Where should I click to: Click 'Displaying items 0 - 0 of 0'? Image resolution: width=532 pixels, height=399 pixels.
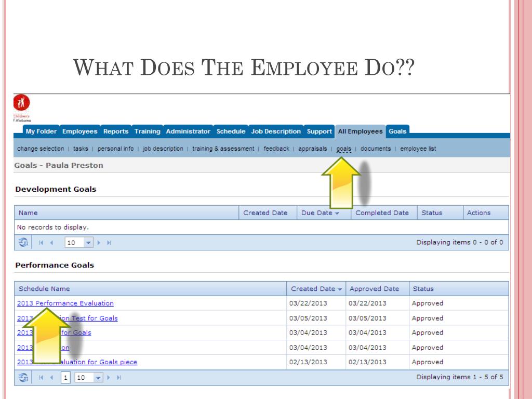pyautogui.click(x=460, y=242)
